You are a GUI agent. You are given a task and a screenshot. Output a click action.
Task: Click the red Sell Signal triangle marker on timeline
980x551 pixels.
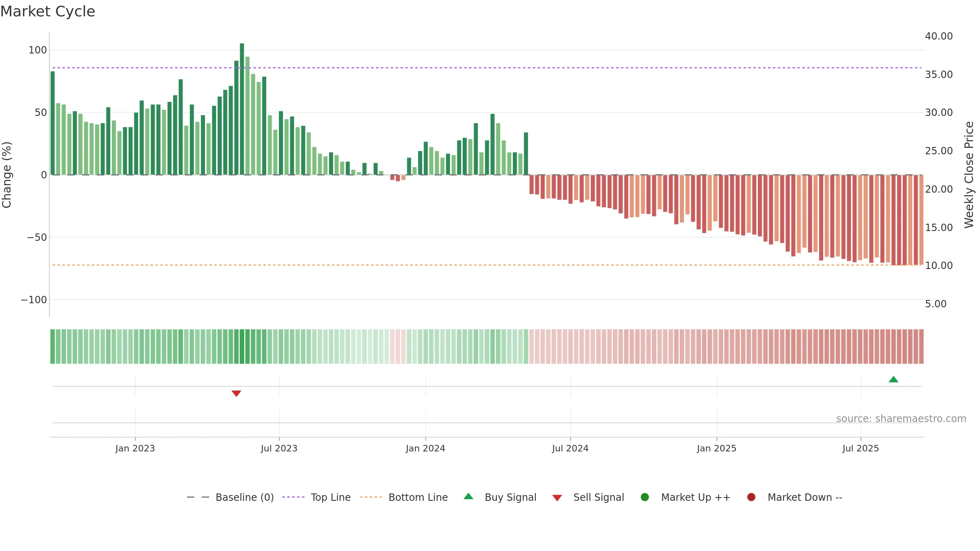[236, 393]
